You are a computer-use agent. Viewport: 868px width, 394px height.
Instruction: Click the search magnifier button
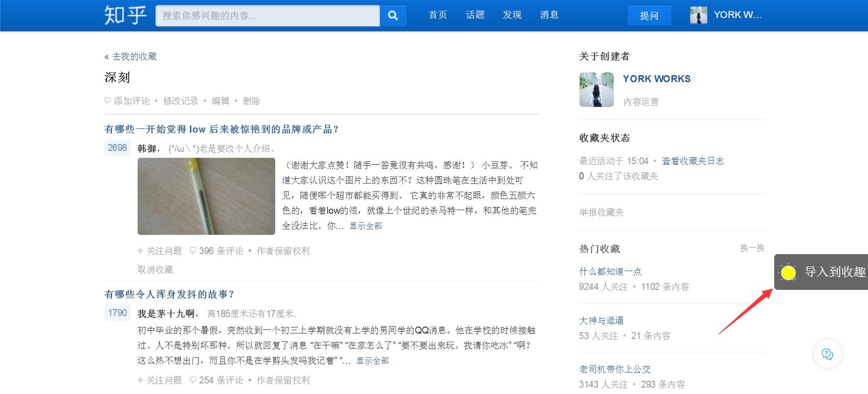[393, 16]
